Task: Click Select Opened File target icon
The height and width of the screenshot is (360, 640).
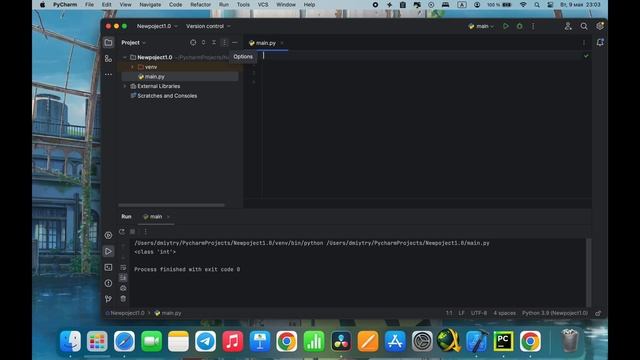Action: tap(193, 42)
